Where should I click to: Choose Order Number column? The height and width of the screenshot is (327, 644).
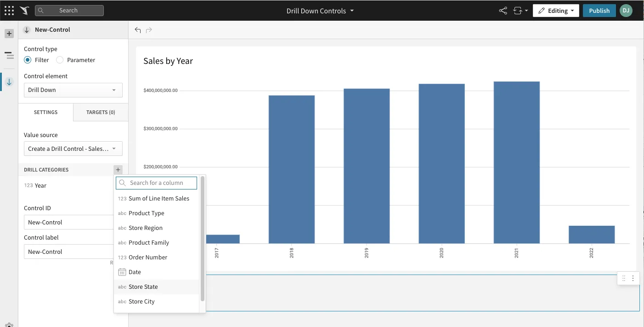157,258
